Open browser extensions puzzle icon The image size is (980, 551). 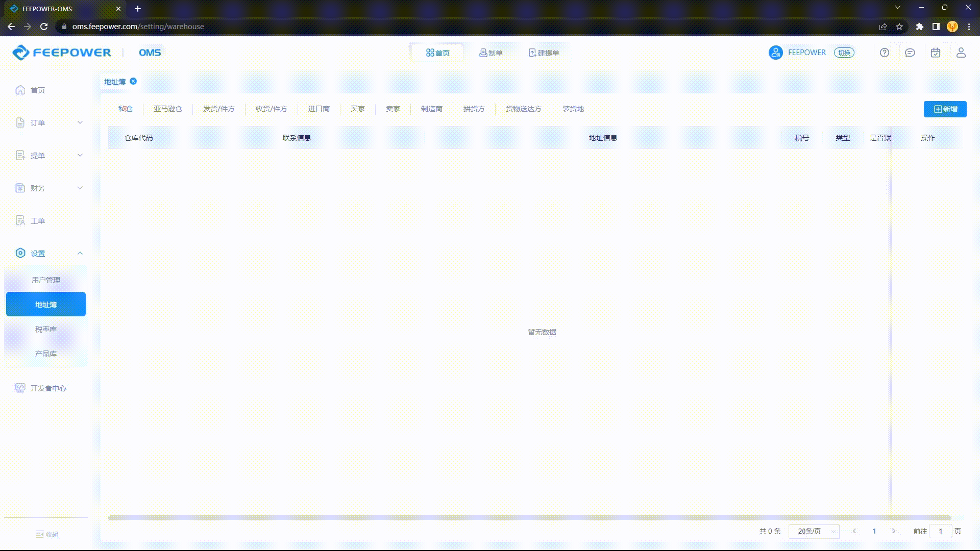pyautogui.click(x=920, y=27)
